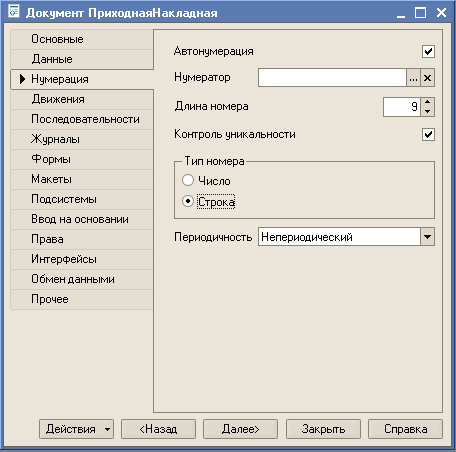Viewport: 456px width, 452px height.
Task: Increase Длина номера with the up arrow
Action: 428,102
